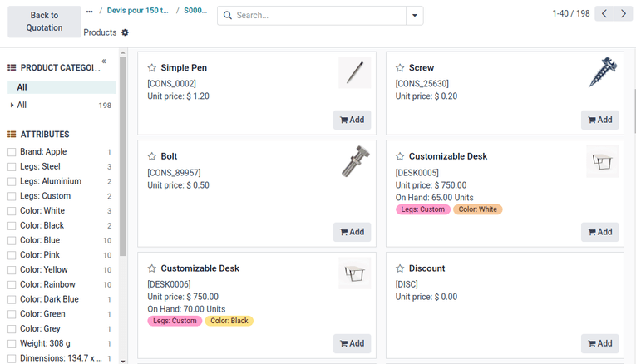Expand the All category tree node

click(x=12, y=106)
